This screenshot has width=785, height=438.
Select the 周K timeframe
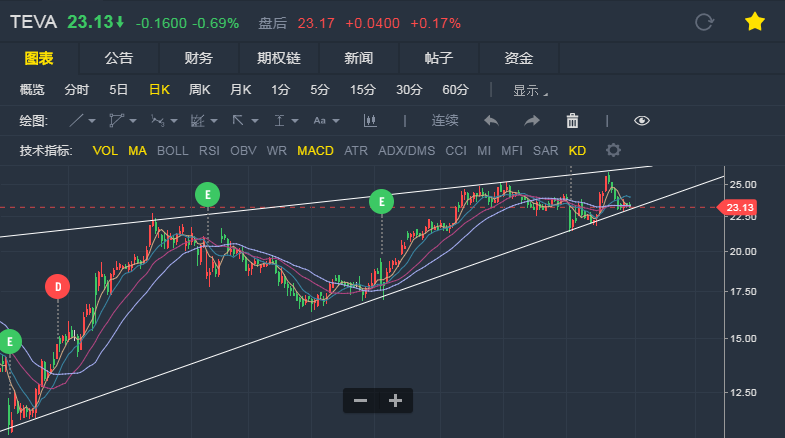coord(200,90)
